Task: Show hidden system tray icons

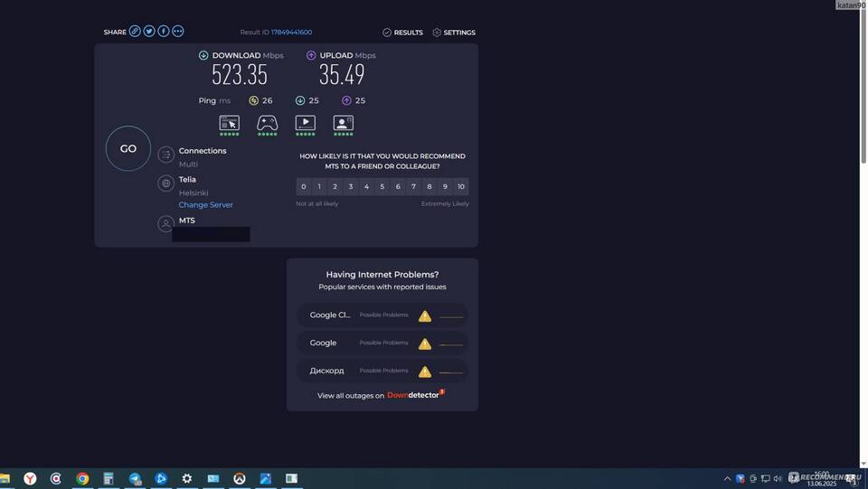Action: [727, 478]
